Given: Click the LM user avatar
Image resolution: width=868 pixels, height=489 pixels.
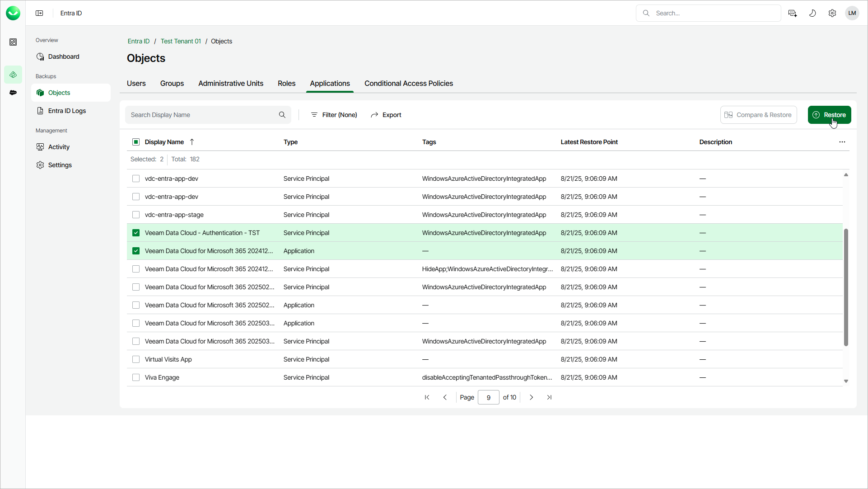Looking at the screenshot, I should [852, 13].
